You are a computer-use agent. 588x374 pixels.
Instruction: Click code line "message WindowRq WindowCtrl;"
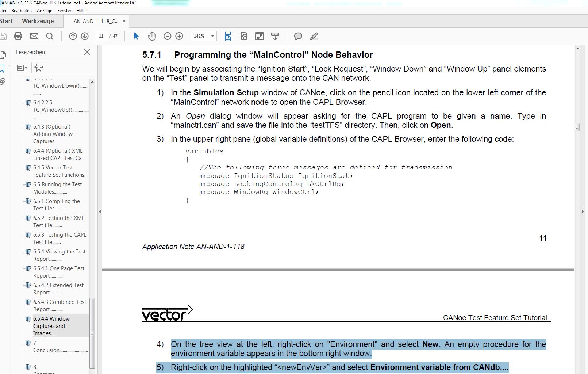(259, 192)
